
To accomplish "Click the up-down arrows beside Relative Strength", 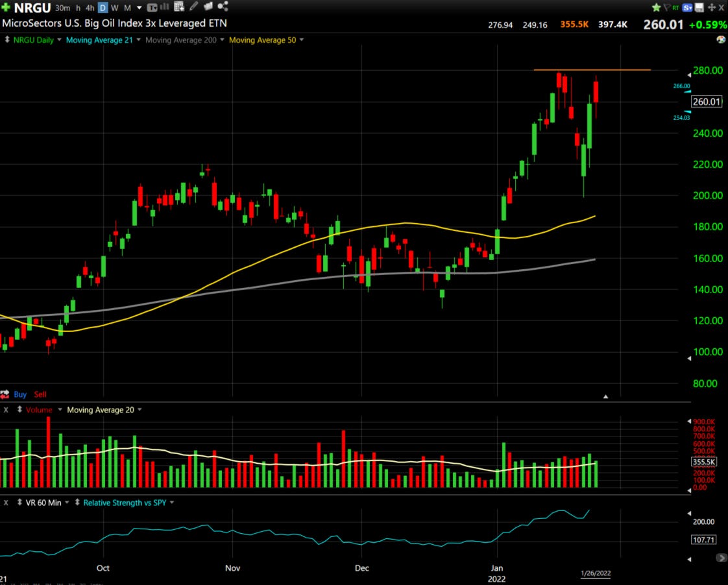I will coord(77,503).
